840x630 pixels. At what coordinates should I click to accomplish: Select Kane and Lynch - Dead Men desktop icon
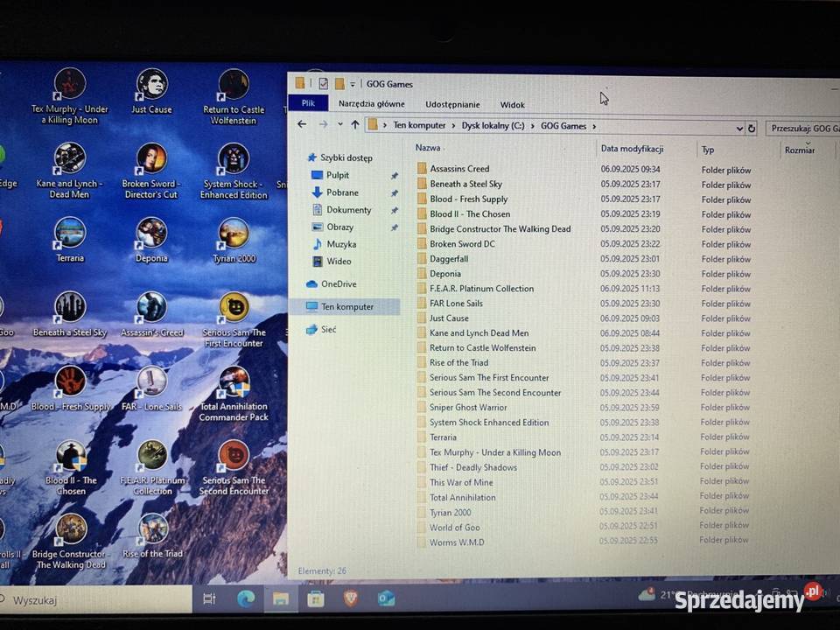[70, 171]
